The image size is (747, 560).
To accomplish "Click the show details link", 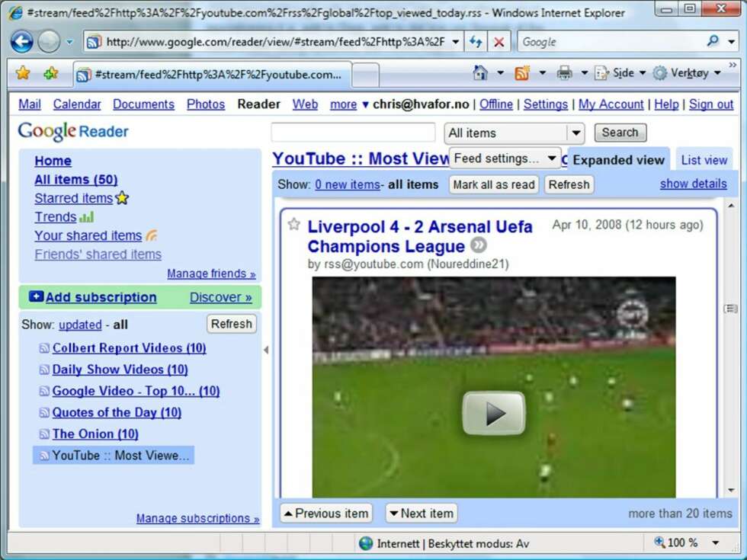I will pos(693,184).
